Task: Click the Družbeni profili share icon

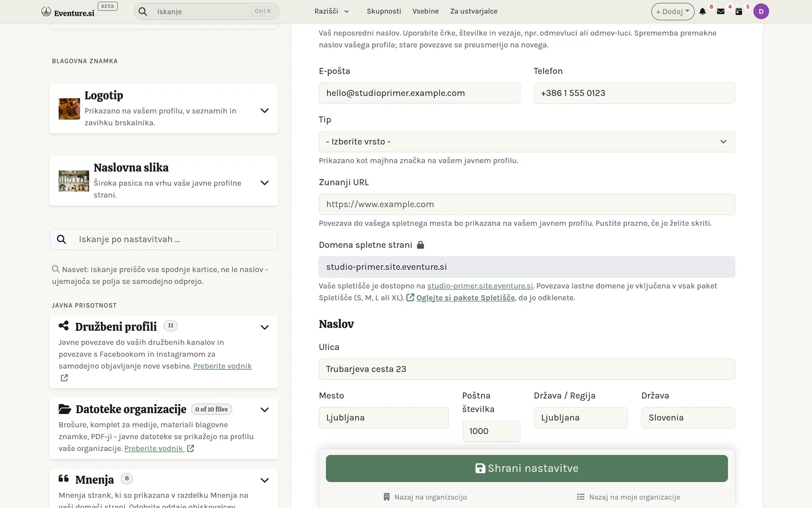Action: [64, 326]
